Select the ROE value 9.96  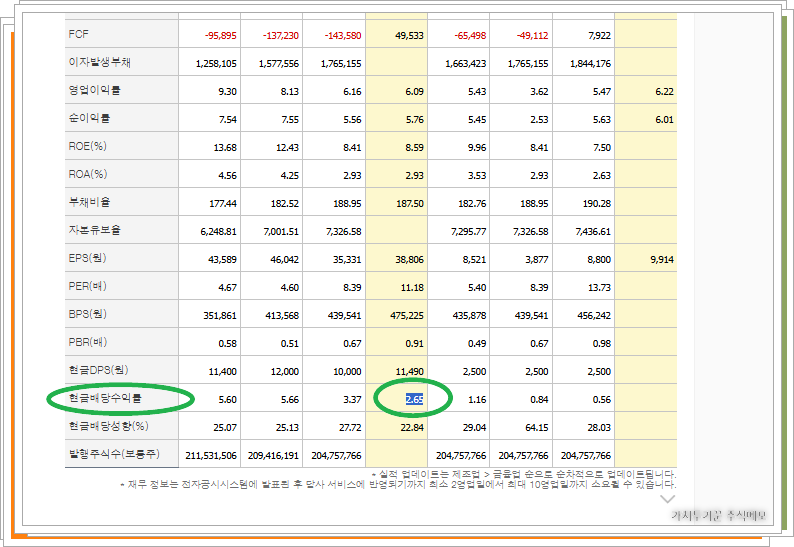click(x=477, y=148)
